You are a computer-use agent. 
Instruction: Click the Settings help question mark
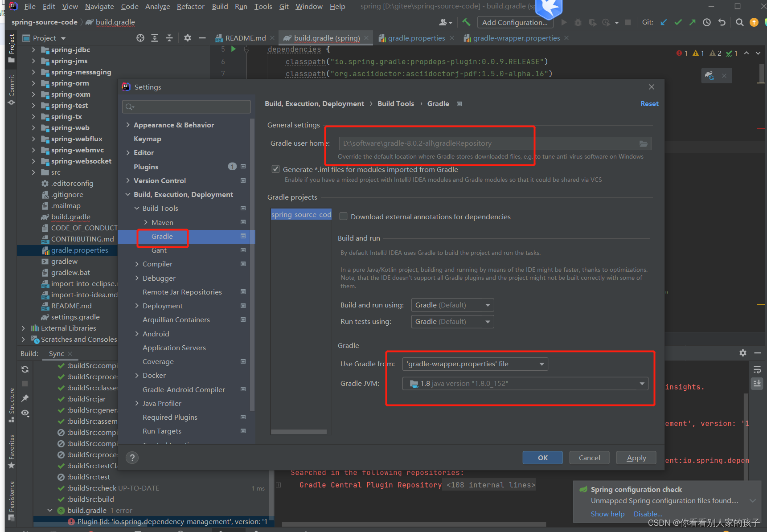(132, 458)
